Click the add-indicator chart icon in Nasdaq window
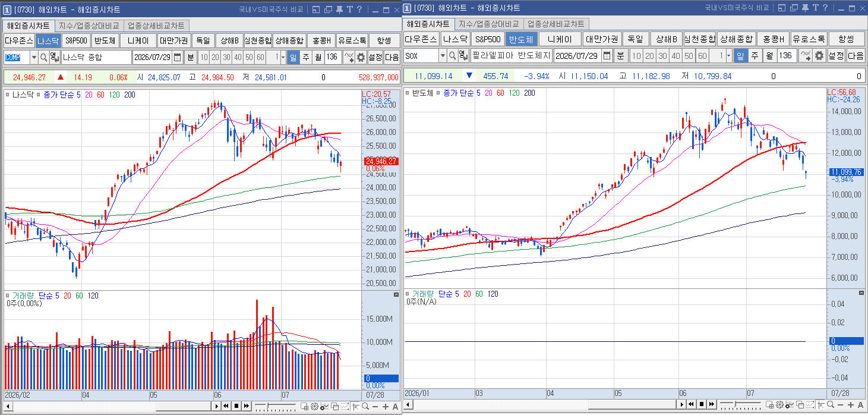Image resolution: width=868 pixels, height=415 pixels. click(349, 58)
